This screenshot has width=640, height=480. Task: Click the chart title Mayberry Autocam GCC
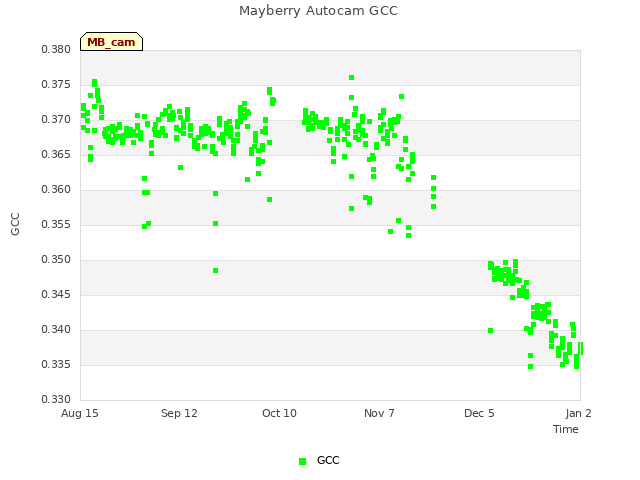coord(318,11)
